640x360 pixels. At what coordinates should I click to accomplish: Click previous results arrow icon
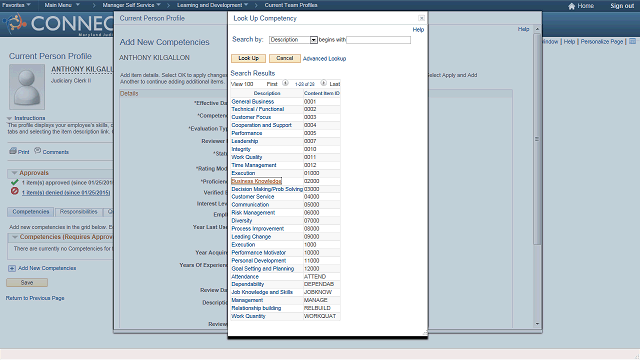[285, 83]
